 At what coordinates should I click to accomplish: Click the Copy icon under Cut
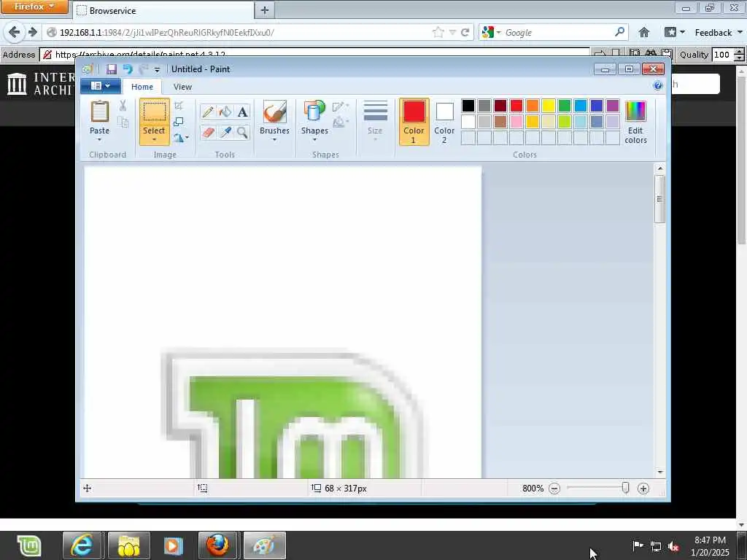123,122
